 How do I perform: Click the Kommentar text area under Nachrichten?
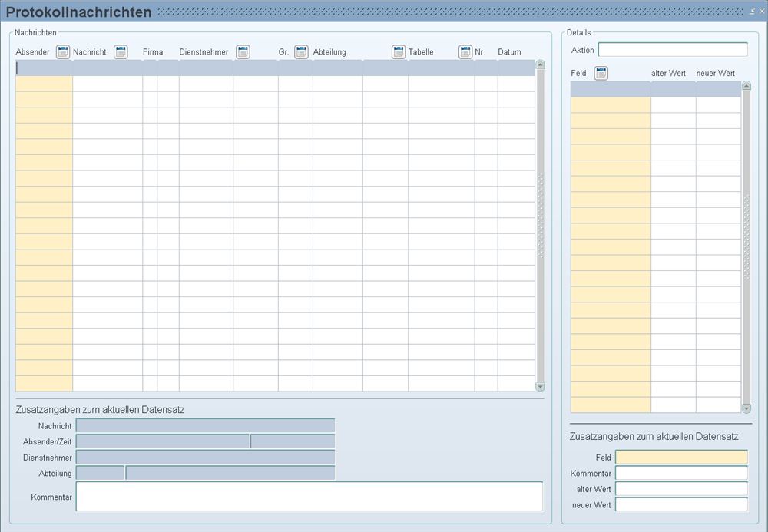[310, 496]
